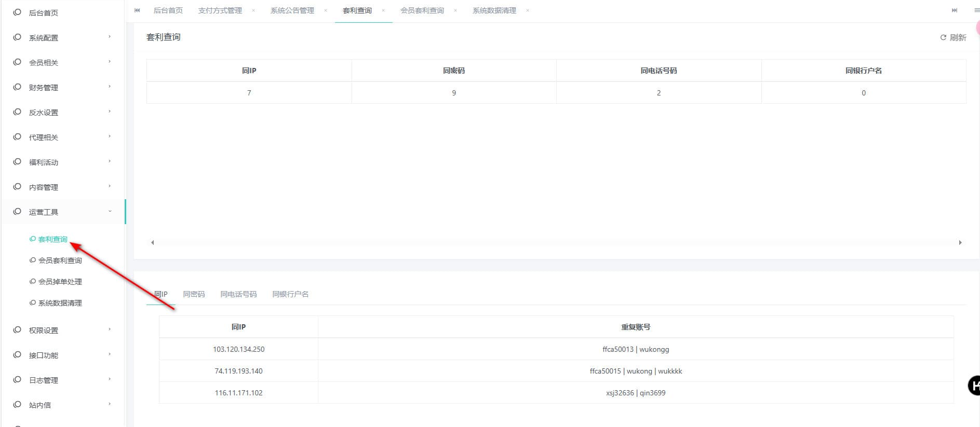980x427 pixels.
Task: Close the 系统数据清理 tab
Action: pos(528,10)
